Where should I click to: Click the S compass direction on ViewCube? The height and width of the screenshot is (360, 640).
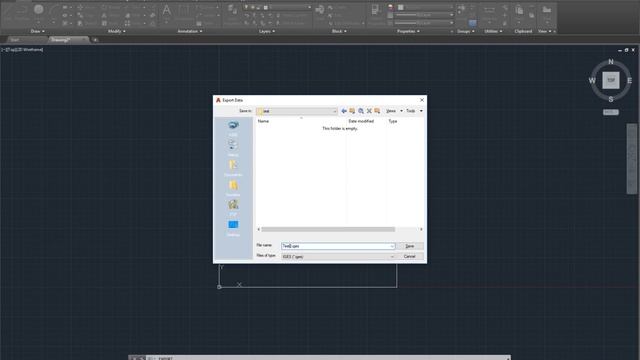[x=611, y=99]
